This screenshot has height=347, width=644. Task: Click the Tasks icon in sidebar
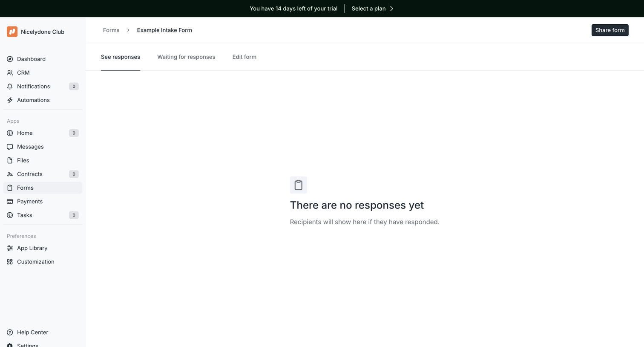click(x=10, y=215)
